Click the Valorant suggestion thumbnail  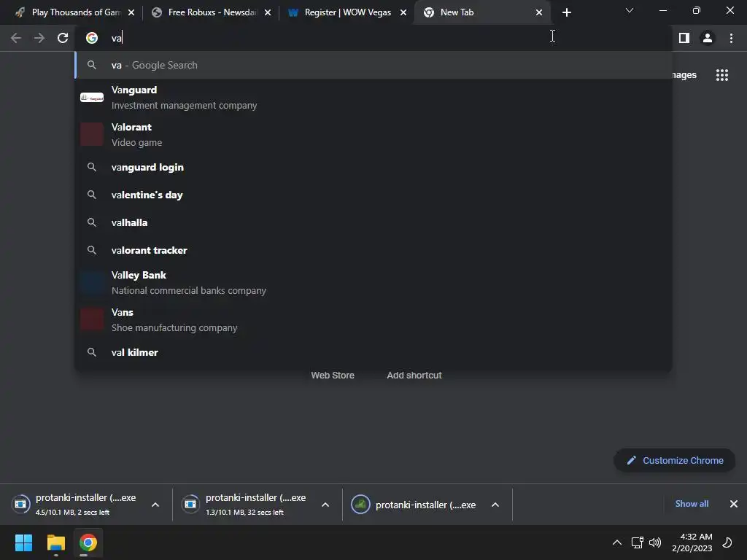(92, 134)
